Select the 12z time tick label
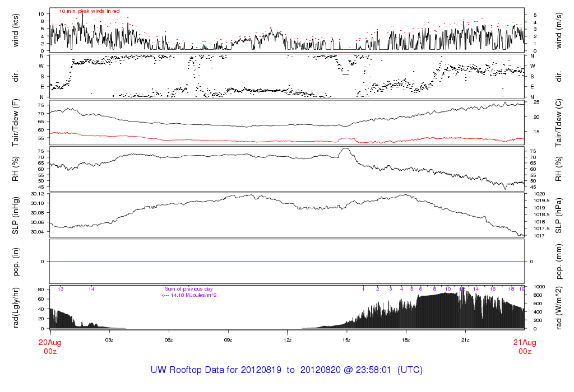The height and width of the screenshot is (392, 574). point(288,340)
